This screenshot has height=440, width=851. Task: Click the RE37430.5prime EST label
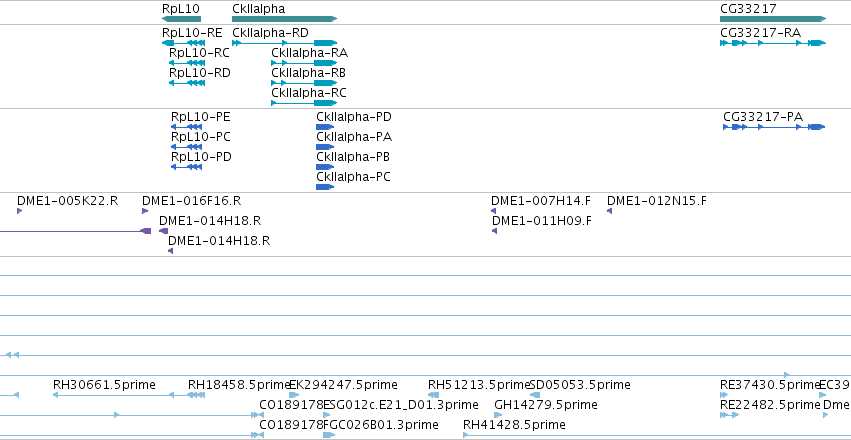coord(770,385)
